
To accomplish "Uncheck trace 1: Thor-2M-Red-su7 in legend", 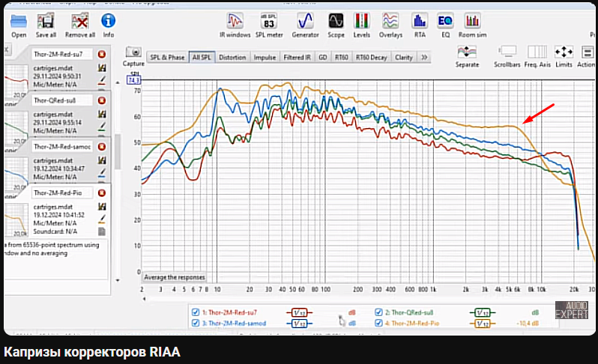I will click(196, 312).
